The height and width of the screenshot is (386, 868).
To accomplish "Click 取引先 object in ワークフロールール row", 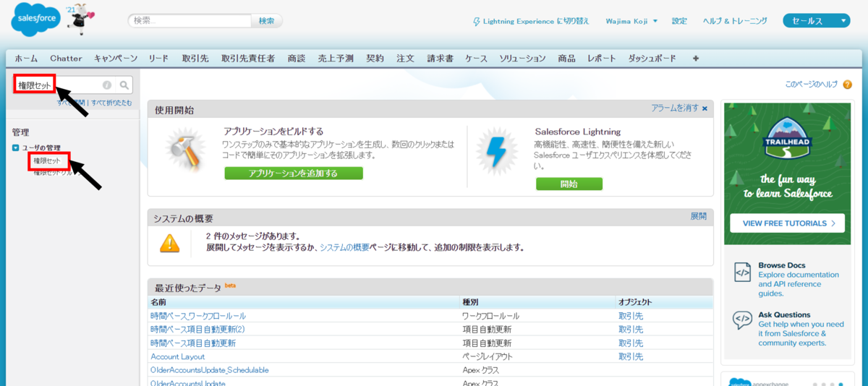I will point(631,316).
